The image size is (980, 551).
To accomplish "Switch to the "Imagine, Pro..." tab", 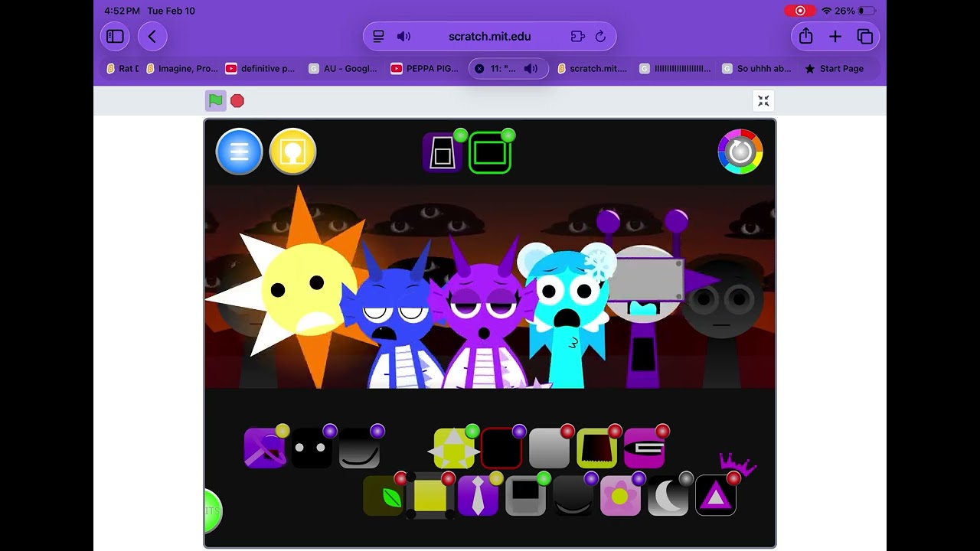I will 182,68.
